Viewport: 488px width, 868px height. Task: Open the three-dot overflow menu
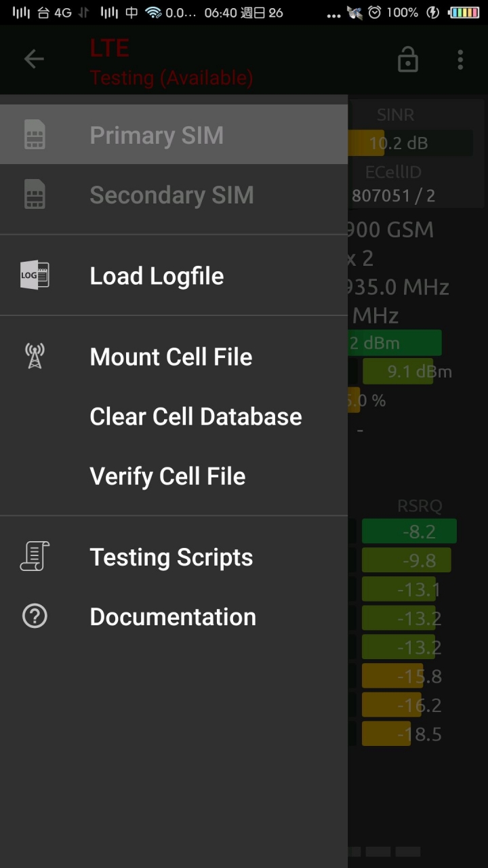click(460, 60)
